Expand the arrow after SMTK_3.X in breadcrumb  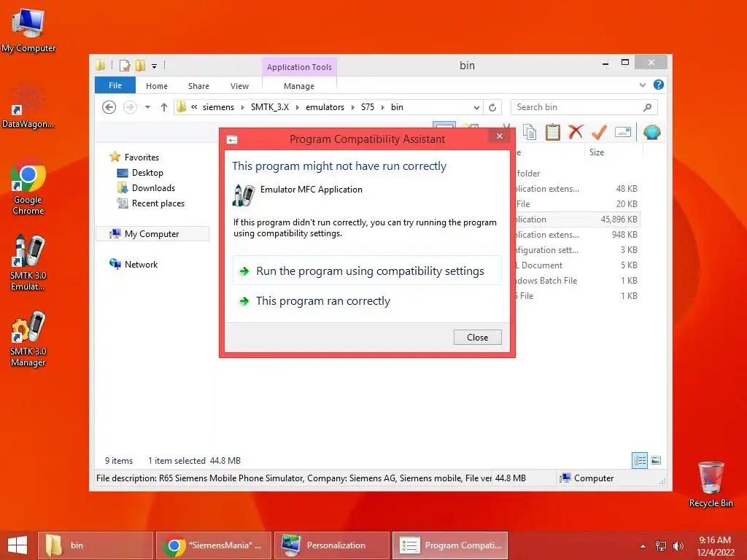click(x=298, y=107)
